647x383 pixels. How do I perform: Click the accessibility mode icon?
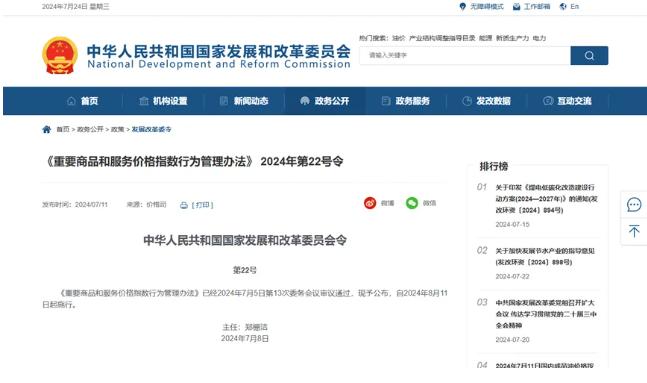(x=463, y=7)
